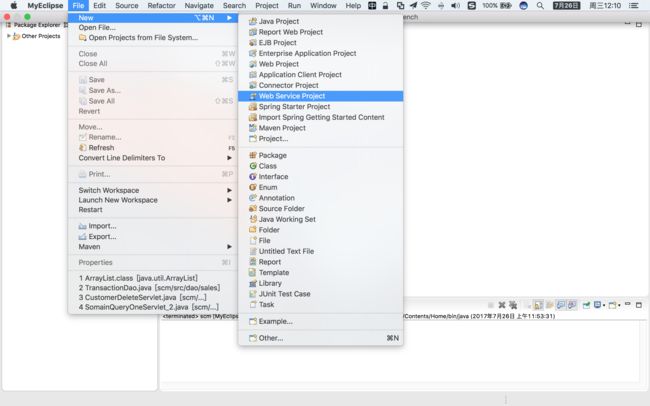Open the Other... wizard
The width and height of the screenshot is (650, 406).
(320, 338)
